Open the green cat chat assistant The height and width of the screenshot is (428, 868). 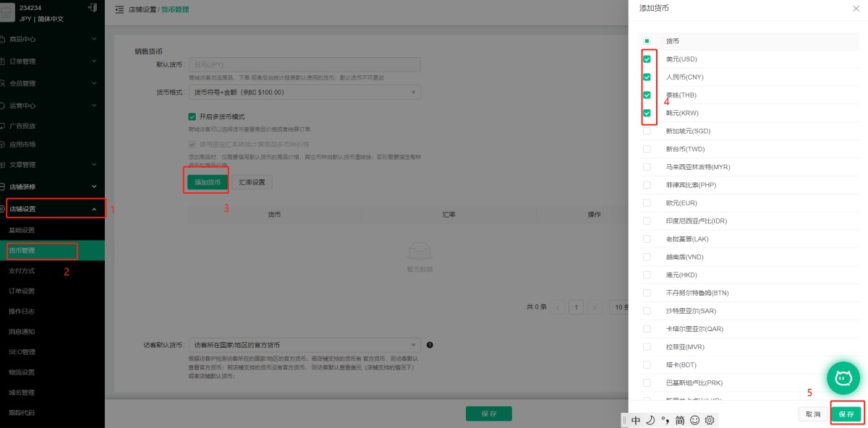(x=843, y=377)
